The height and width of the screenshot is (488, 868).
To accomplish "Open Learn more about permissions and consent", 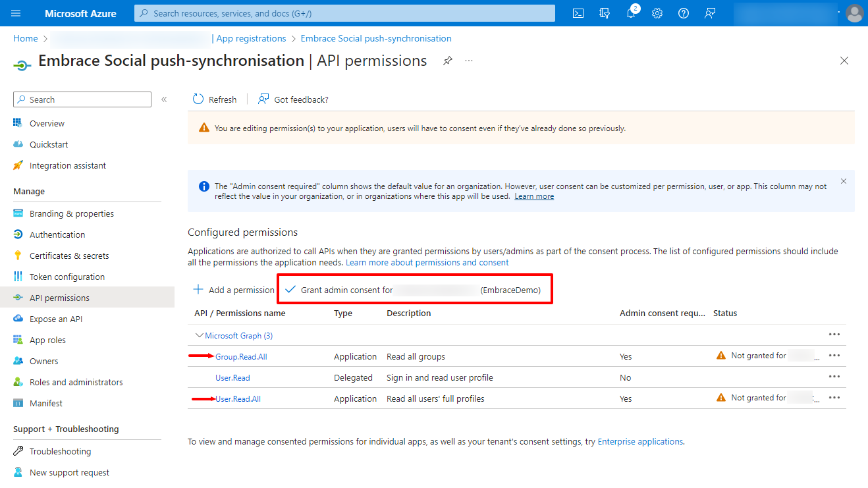I will (427, 262).
